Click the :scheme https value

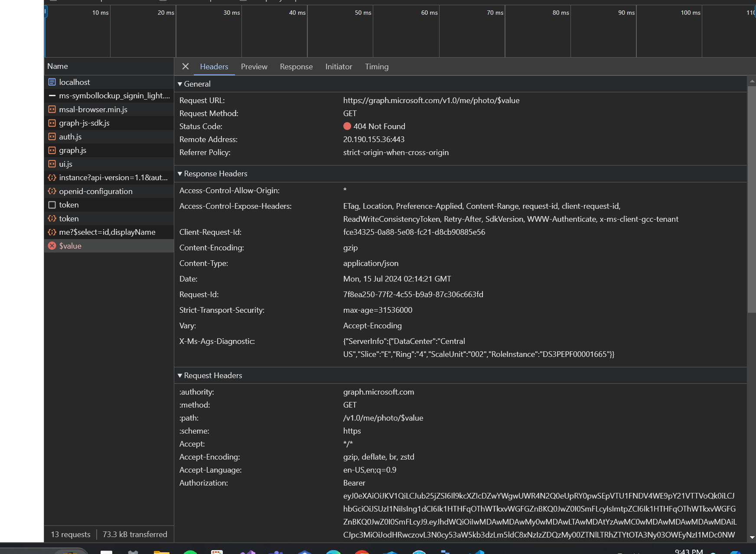coord(352,431)
